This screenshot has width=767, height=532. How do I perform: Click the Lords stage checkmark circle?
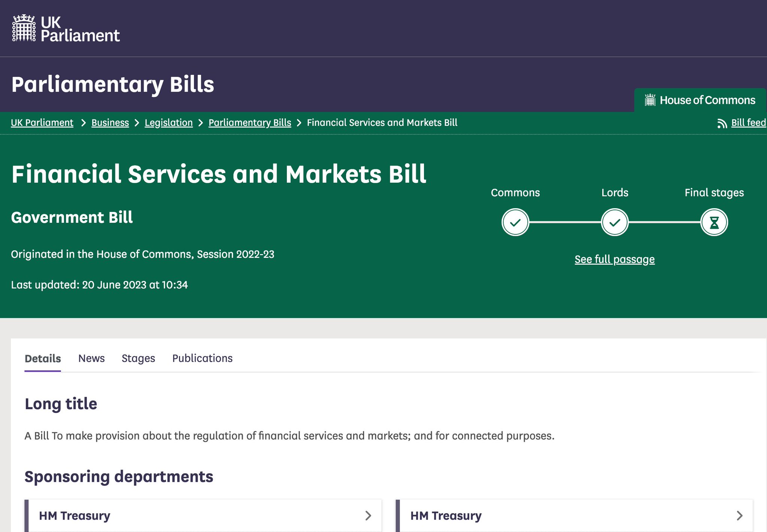615,222
